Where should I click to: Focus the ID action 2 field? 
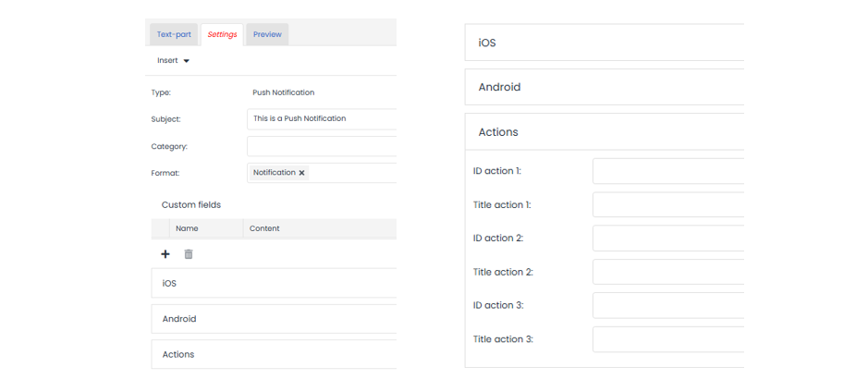(667, 239)
